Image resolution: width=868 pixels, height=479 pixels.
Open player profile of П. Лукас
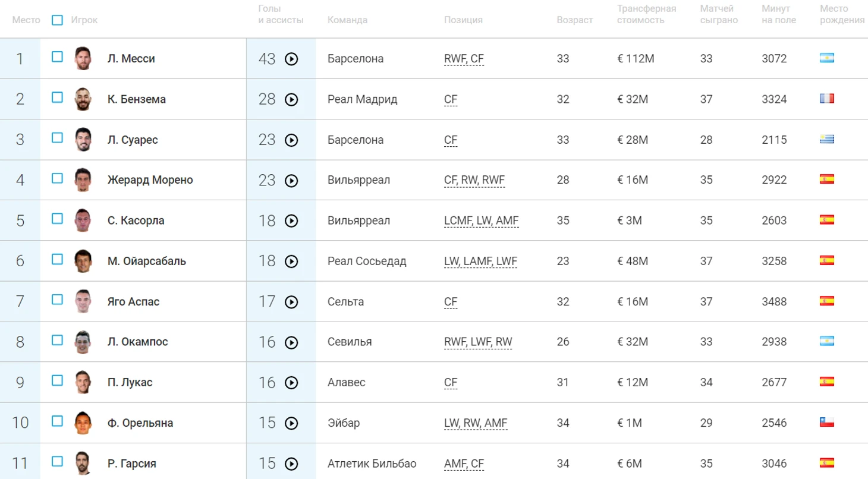pos(130,382)
